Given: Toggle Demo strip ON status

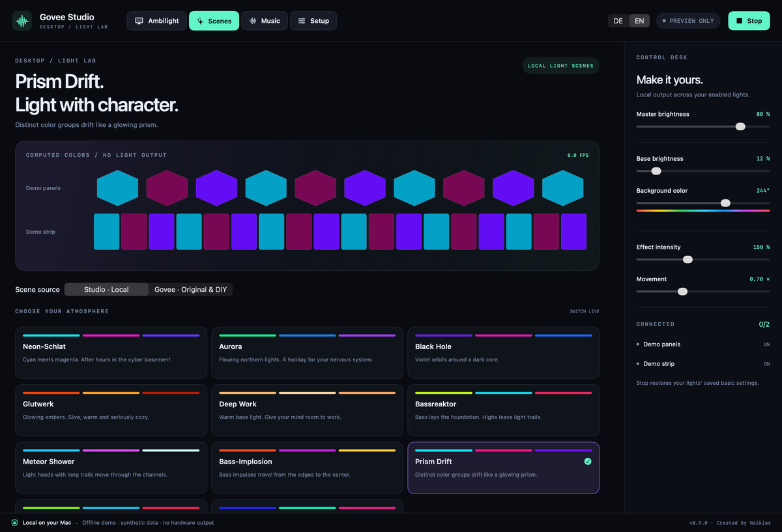Looking at the screenshot, I should tap(766, 364).
